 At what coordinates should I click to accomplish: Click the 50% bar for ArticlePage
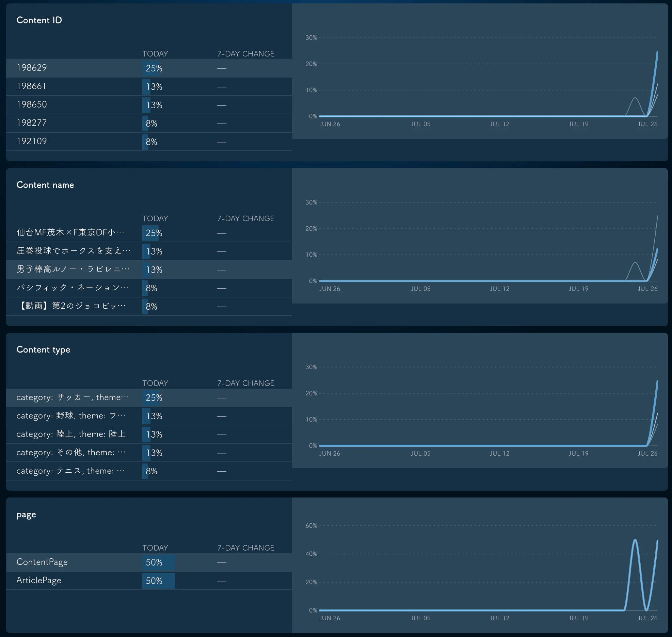coord(159,581)
